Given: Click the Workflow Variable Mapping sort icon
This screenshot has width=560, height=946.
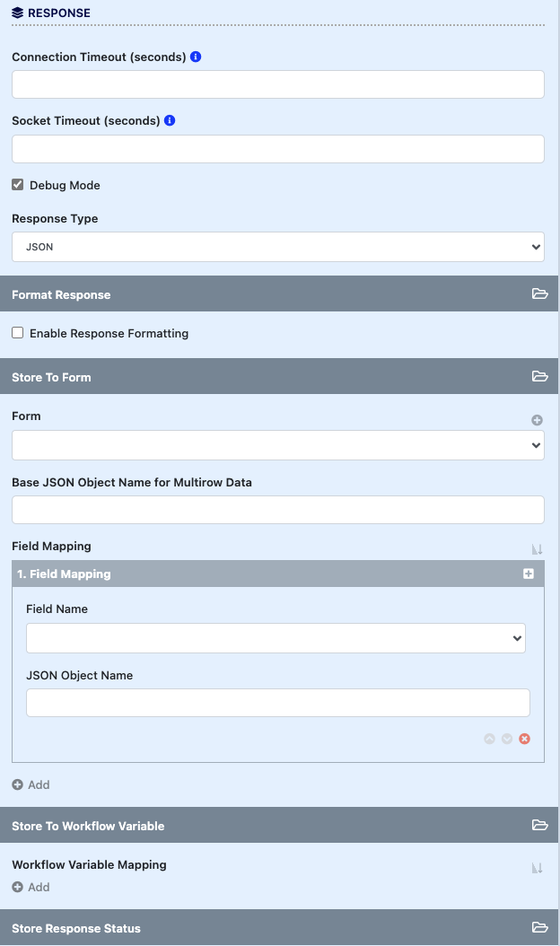Looking at the screenshot, I should point(538,868).
